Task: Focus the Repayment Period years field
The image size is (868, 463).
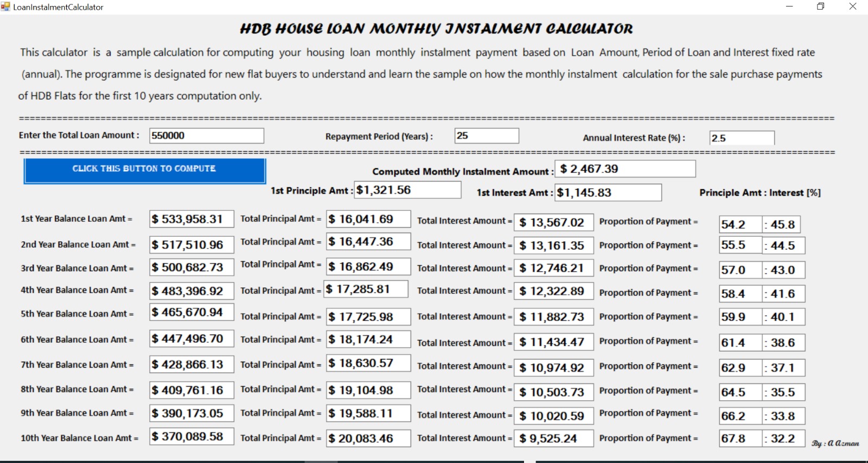Action: [487, 136]
